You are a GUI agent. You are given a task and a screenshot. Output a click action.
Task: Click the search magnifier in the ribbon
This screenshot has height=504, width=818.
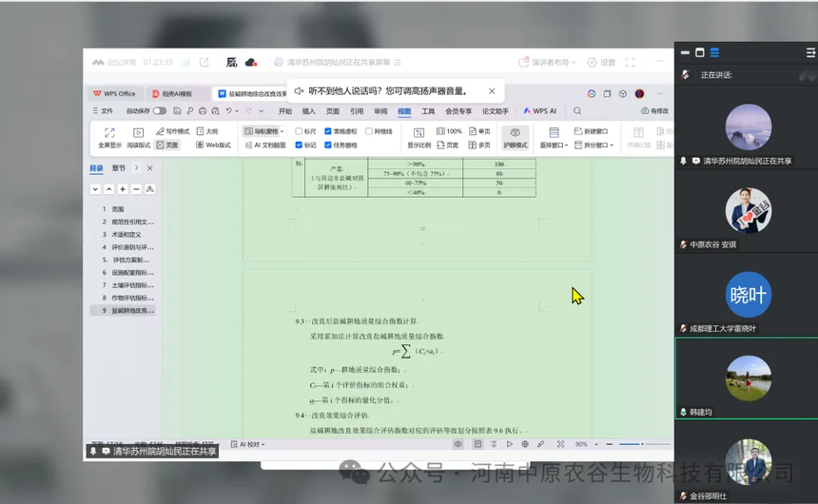click(x=577, y=110)
